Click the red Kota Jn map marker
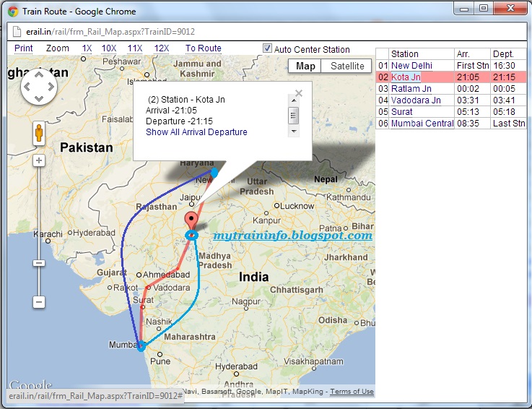532x409 pixels. pyautogui.click(x=191, y=222)
